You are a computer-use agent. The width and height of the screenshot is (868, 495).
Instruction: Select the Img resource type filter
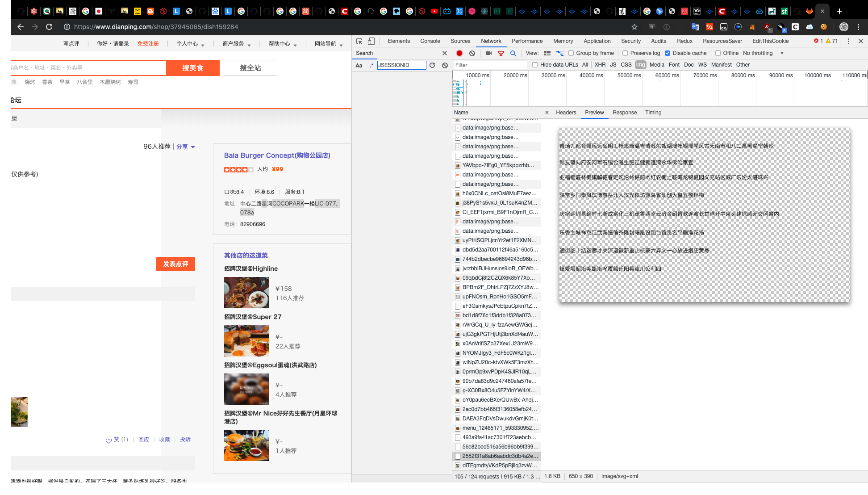(641, 65)
